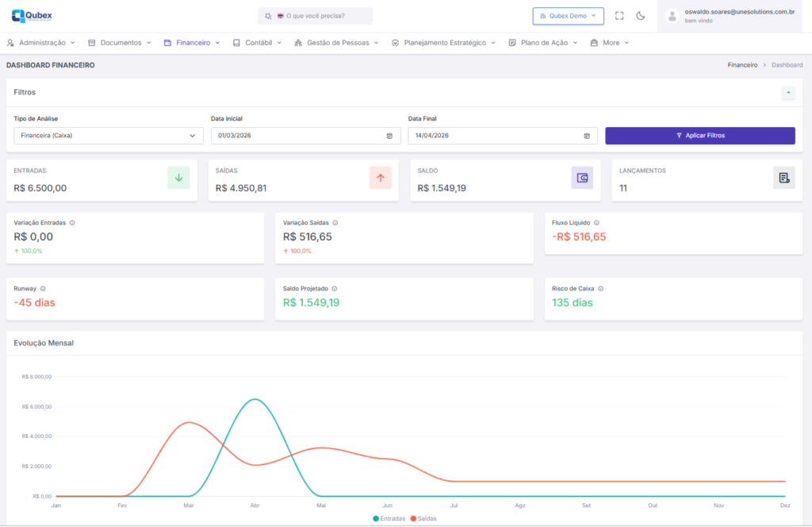812x527 pixels.
Task: Click info icon beside Fluxo Líquido
Action: click(596, 223)
